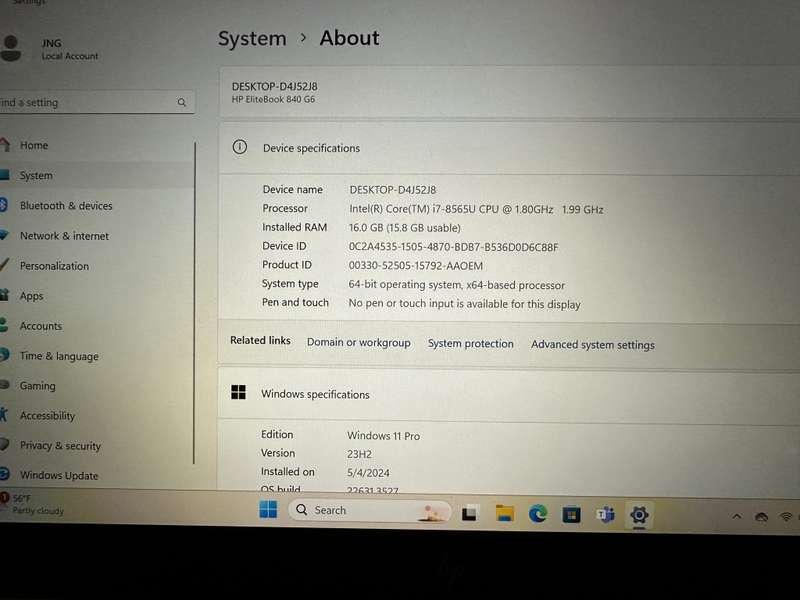800x600 pixels.
Task: Open the System protection link
Action: [x=470, y=344]
